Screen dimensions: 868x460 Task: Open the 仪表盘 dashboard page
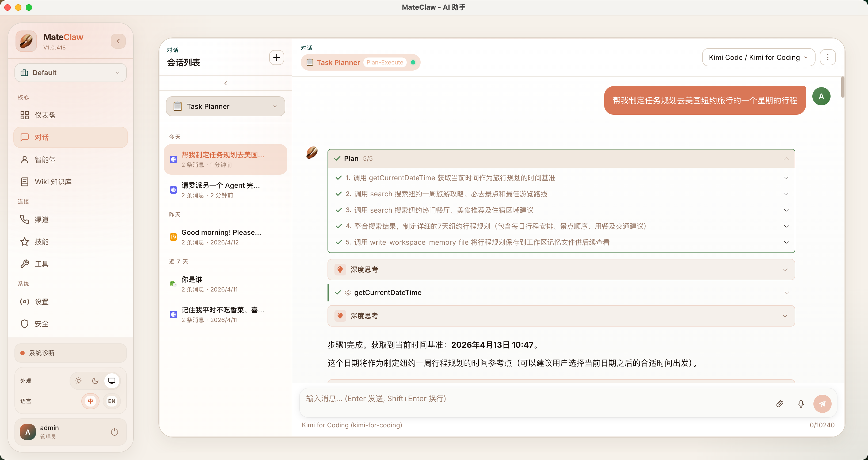click(45, 115)
